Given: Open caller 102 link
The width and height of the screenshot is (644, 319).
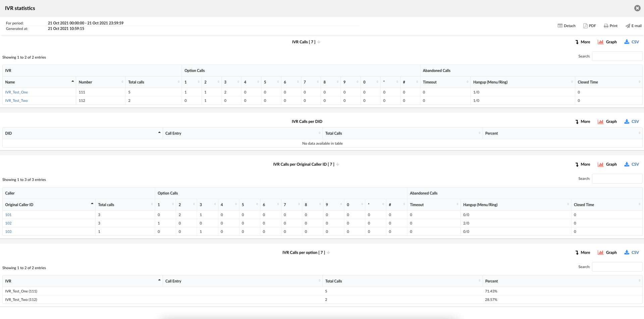Looking at the screenshot, I should point(8,223).
